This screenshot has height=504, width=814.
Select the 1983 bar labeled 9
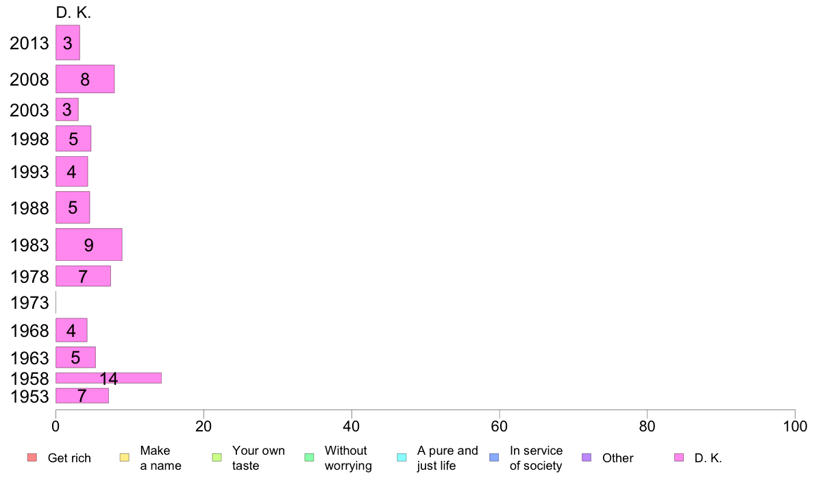point(89,244)
